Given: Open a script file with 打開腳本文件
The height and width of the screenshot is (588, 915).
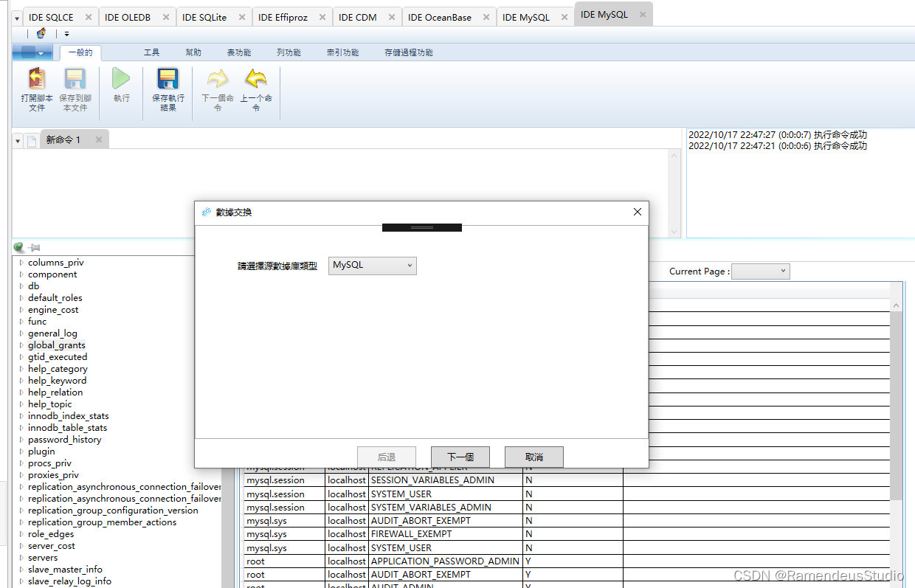Looking at the screenshot, I should point(37,89).
